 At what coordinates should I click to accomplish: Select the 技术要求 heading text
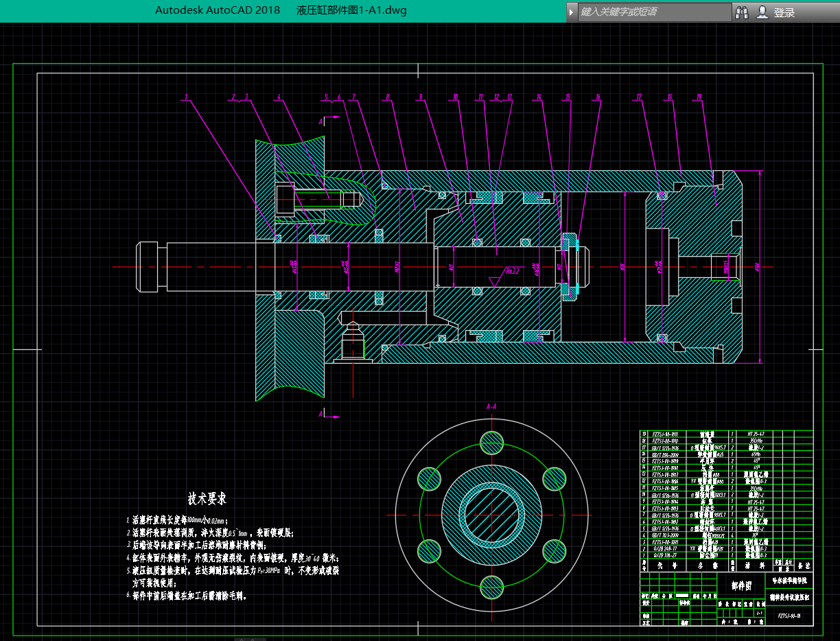pos(207,498)
